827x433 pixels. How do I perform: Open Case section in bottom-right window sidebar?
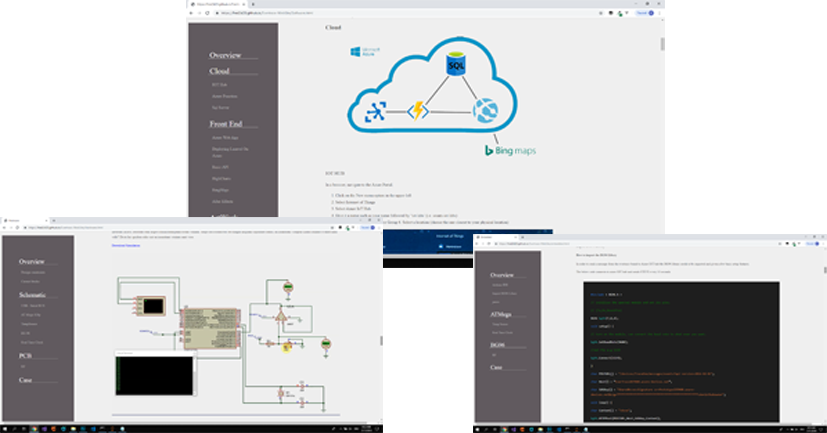496,367
